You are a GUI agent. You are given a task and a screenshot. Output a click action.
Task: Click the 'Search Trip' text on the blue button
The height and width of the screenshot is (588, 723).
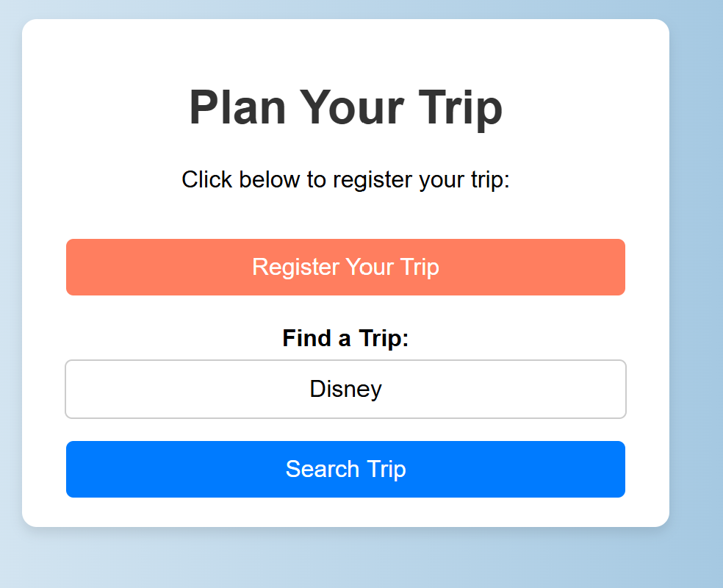(x=345, y=469)
